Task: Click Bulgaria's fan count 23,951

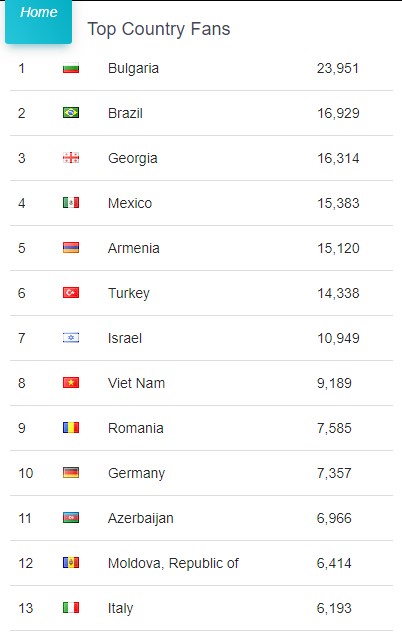Action: tap(338, 68)
